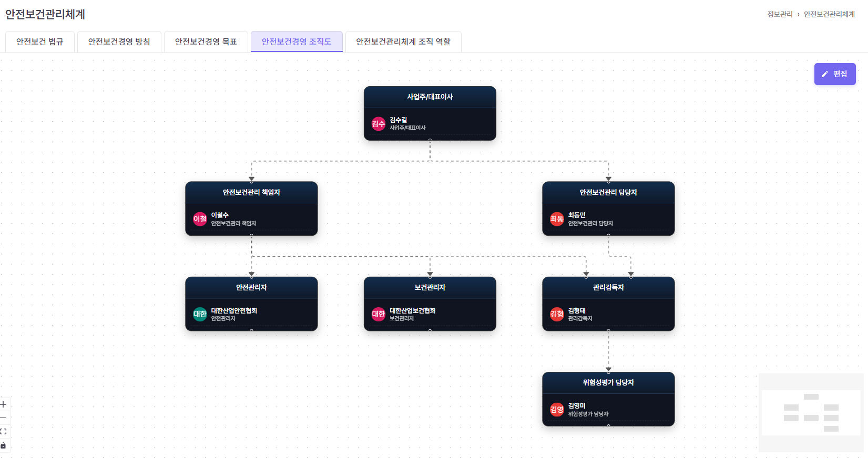Select the 위험성평가 담당자 node header
The image size is (868, 459).
(x=608, y=382)
